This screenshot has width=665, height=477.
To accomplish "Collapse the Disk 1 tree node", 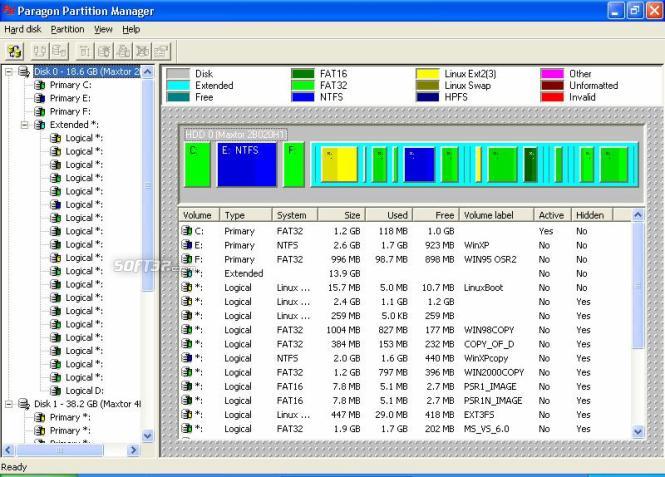I will tap(9, 404).
